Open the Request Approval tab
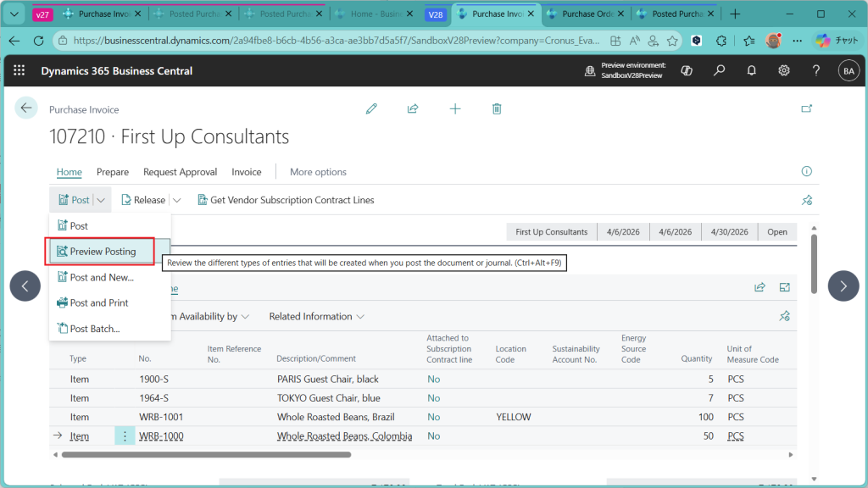Viewport: 868px width, 488px height. tap(180, 172)
